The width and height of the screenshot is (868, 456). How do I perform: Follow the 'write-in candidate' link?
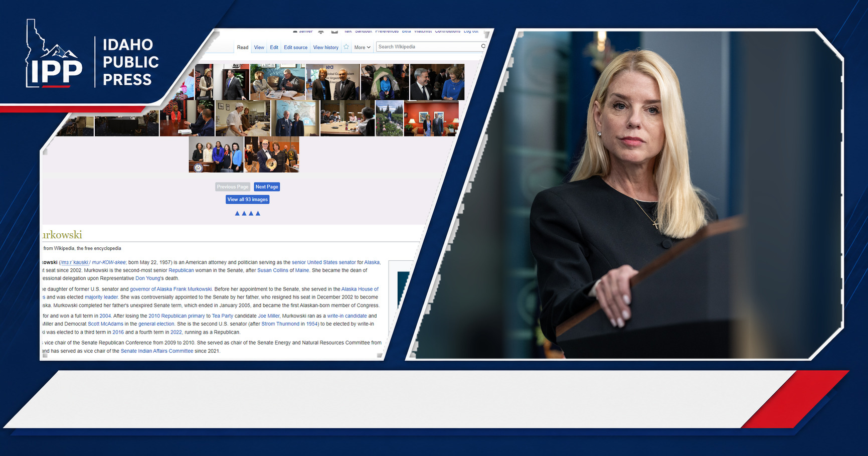pos(347,316)
